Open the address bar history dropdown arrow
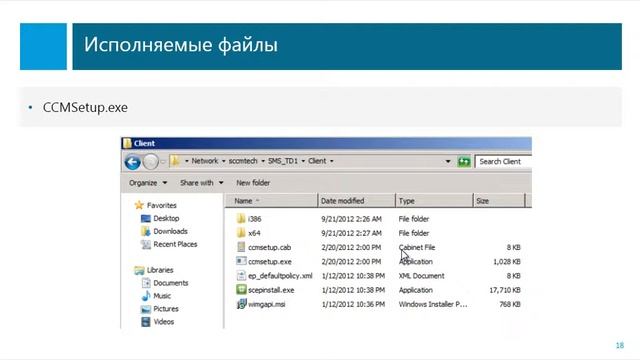The width and height of the screenshot is (640, 360). (x=448, y=162)
